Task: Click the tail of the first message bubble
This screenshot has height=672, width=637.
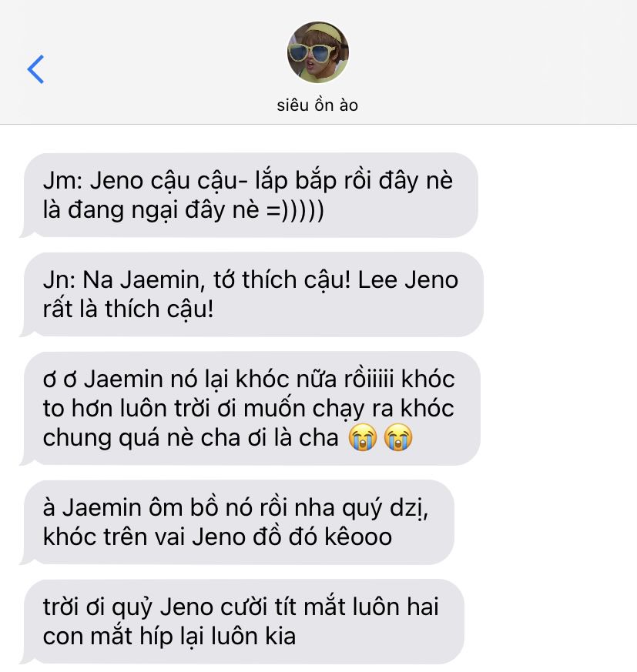Action: [27, 232]
